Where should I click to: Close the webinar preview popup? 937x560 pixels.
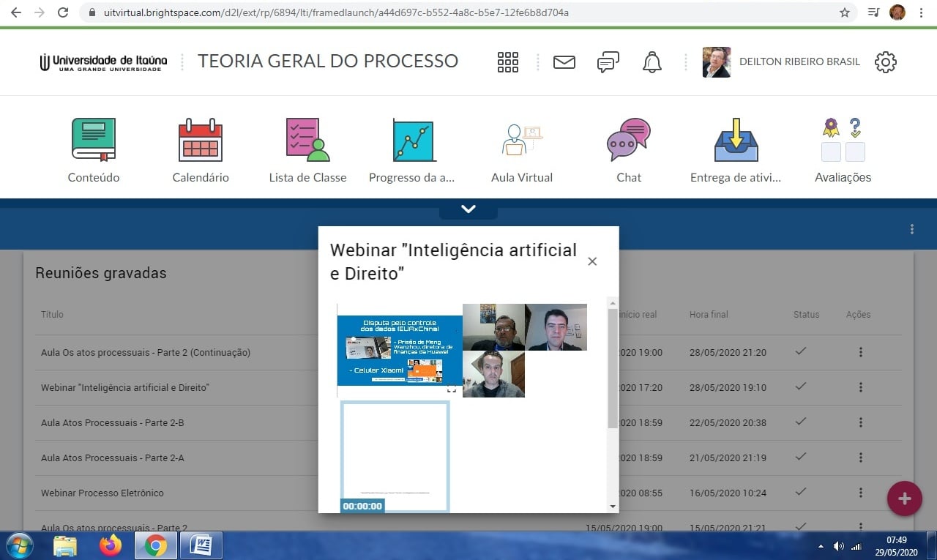[592, 261]
